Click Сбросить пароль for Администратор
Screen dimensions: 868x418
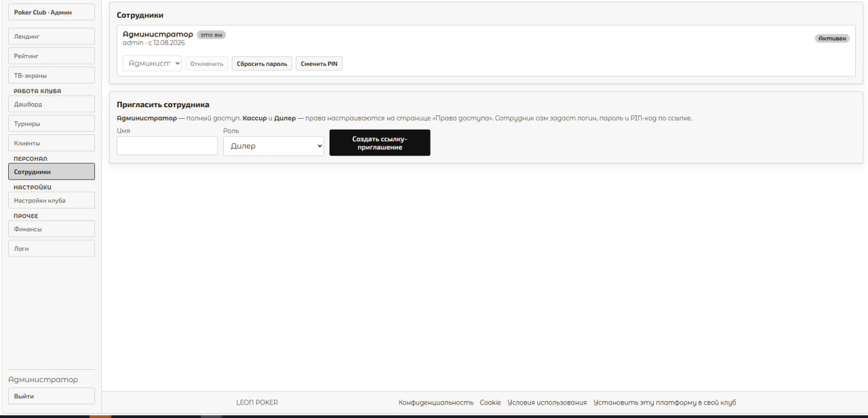[x=262, y=64]
